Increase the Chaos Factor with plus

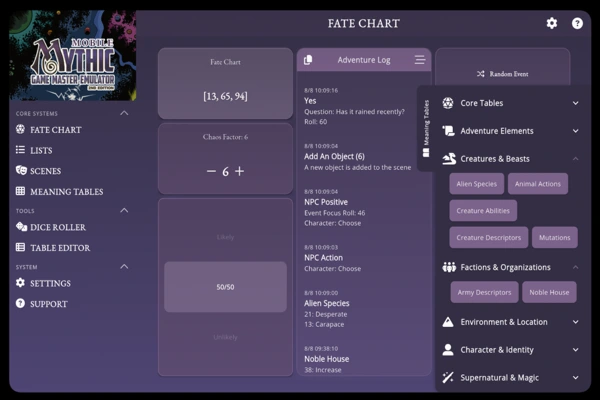click(240, 172)
